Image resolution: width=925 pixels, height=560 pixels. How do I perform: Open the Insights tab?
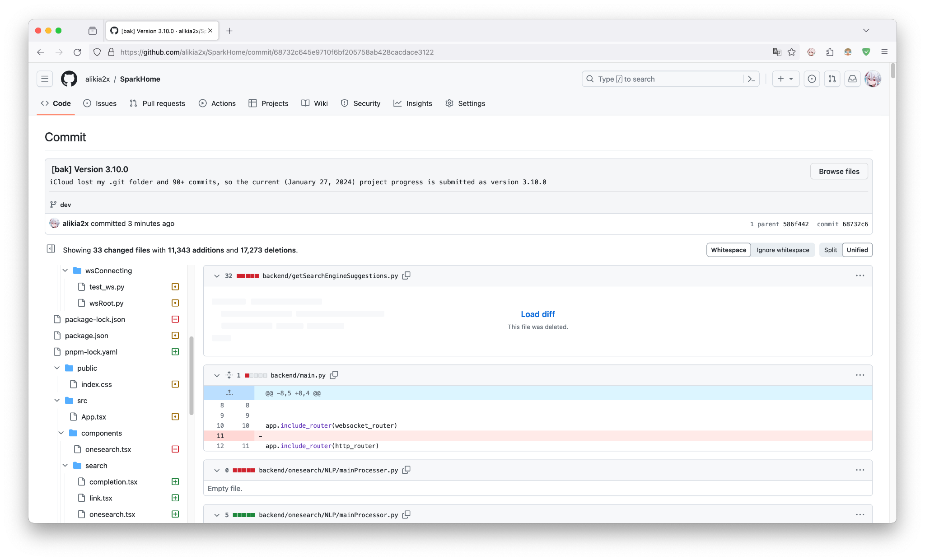point(413,103)
